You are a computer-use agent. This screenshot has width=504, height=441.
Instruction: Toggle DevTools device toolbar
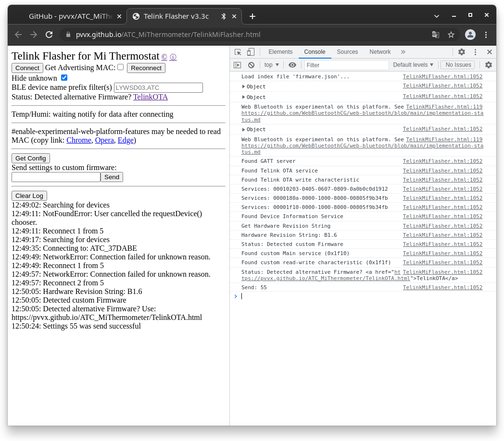[x=251, y=52]
